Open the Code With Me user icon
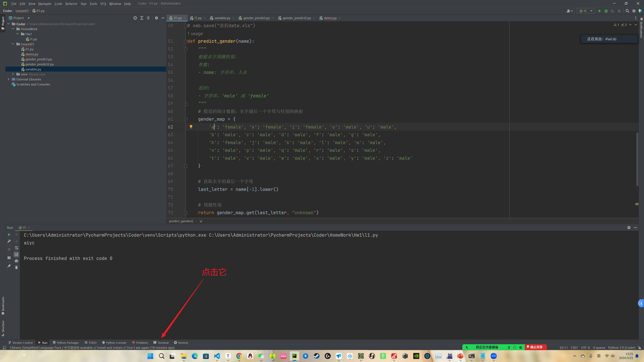The height and width of the screenshot is (362, 644). [x=570, y=11]
